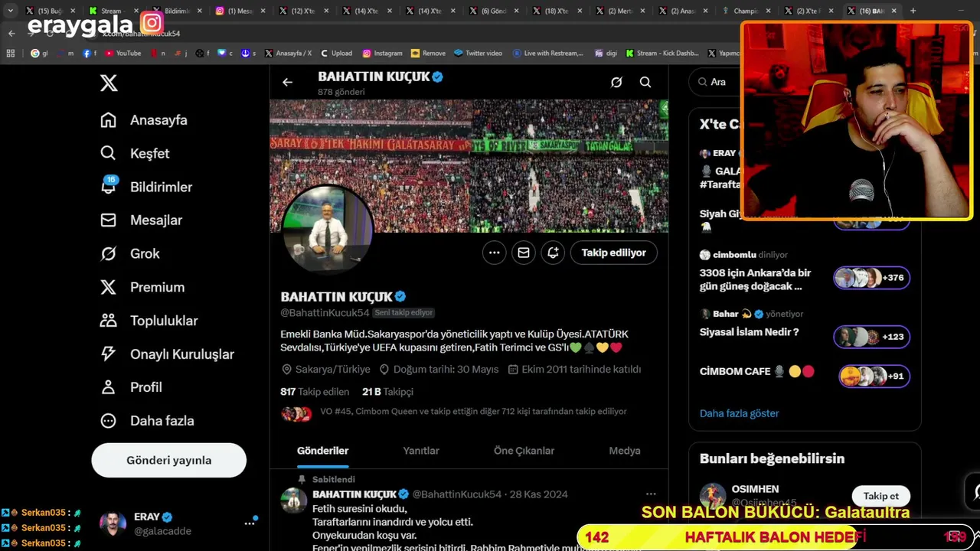The width and height of the screenshot is (980, 551).
Task: Click the avatar next to the pinned post
Action: coord(293,500)
